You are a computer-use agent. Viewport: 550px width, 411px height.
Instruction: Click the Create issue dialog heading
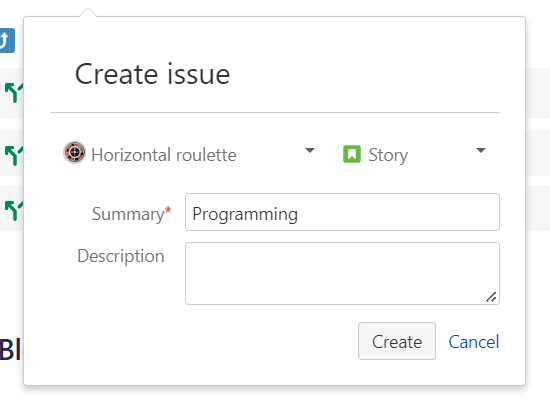pyautogui.click(x=153, y=74)
